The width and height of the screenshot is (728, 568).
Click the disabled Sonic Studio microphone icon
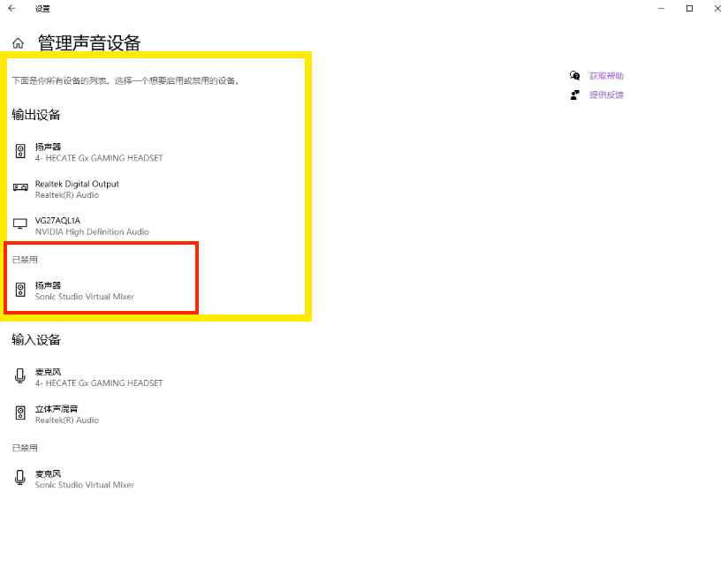tap(19, 478)
